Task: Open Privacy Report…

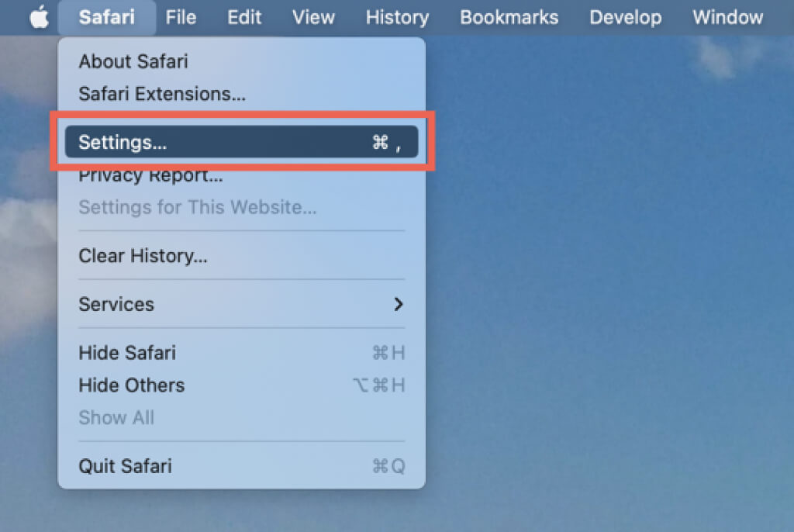Action: 242,175
